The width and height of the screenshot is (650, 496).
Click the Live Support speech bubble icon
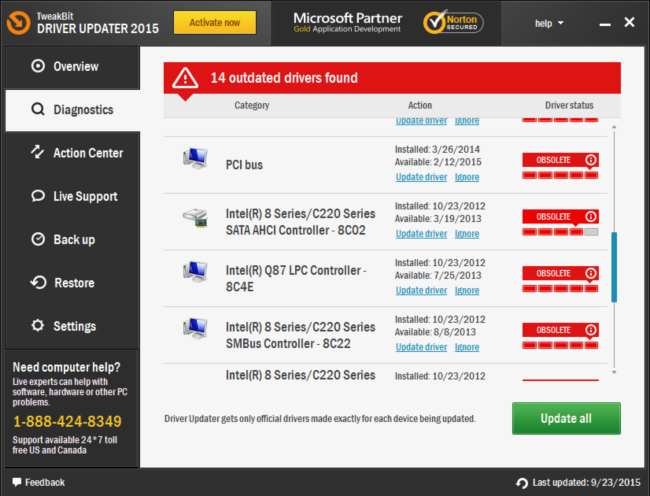[x=38, y=196]
